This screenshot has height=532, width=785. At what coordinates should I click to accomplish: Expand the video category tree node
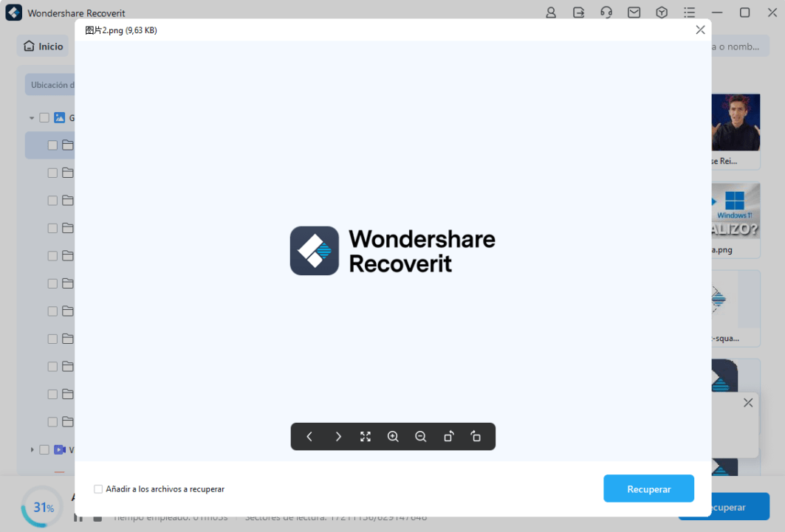pyautogui.click(x=32, y=449)
